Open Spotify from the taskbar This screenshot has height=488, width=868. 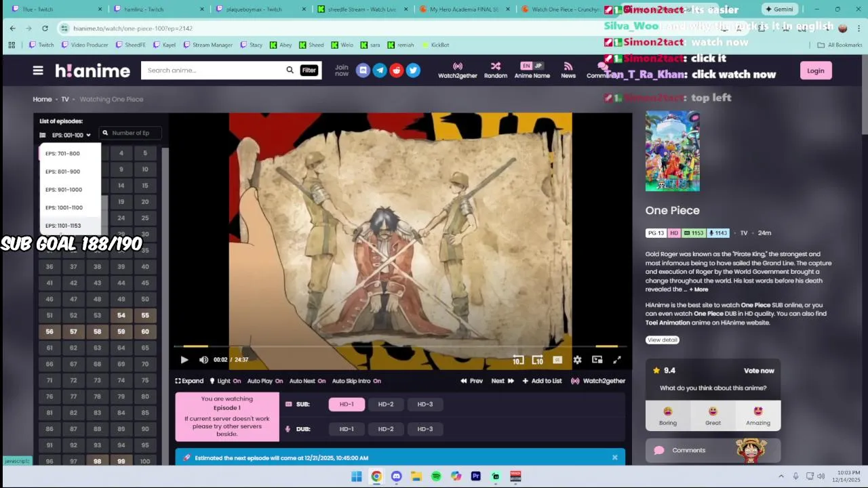coord(436,476)
